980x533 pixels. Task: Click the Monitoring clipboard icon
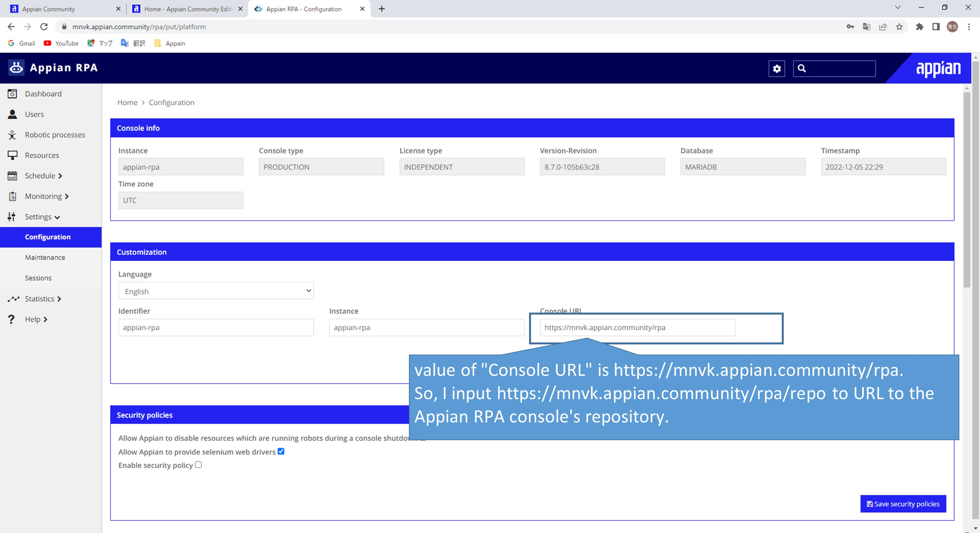[x=12, y=196]
